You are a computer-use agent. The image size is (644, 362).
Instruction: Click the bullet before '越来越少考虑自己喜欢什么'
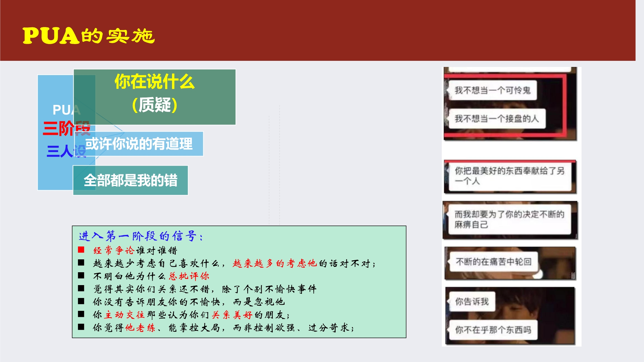coord(81,263)
